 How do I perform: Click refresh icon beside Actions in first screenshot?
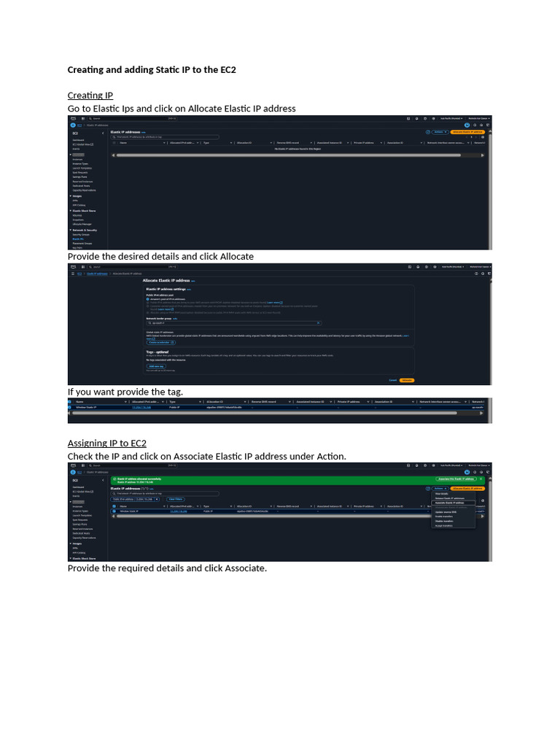[x=427, y=132]
